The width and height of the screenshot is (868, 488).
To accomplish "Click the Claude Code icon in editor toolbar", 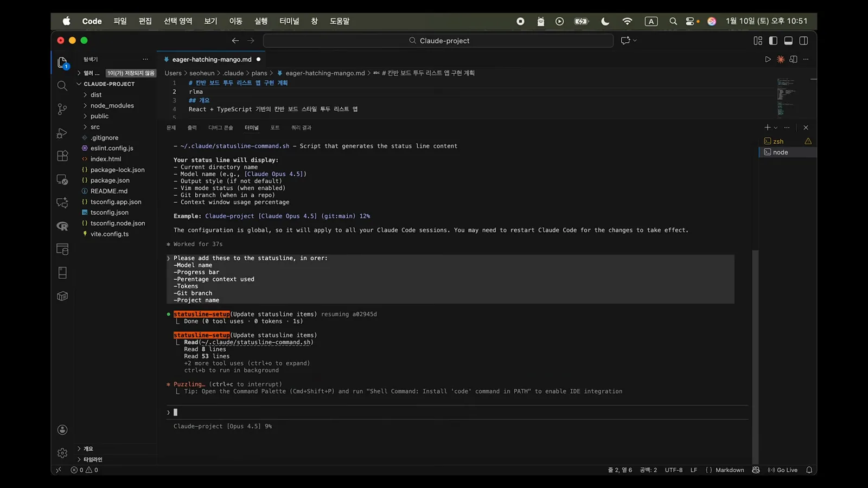I will [781, 60].
